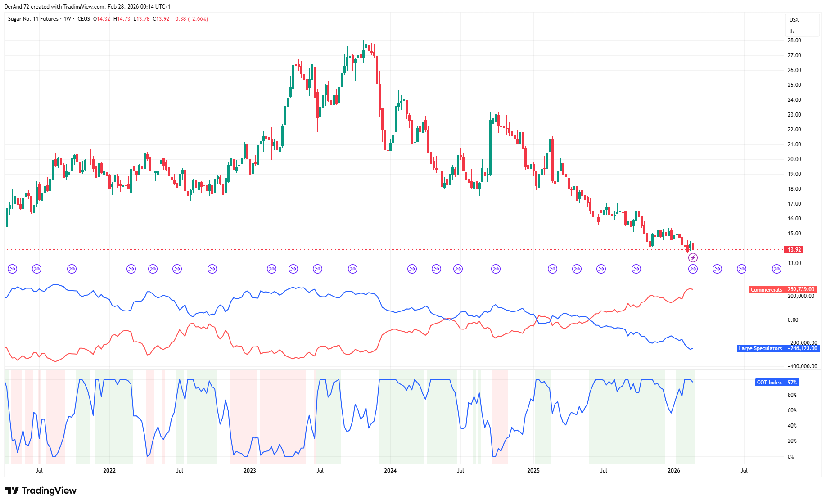Image resolution: width=826 pixels, height=504 pixels.
Task: Click the rightmost contract rollover marker
Action: (x=776, y=269)
